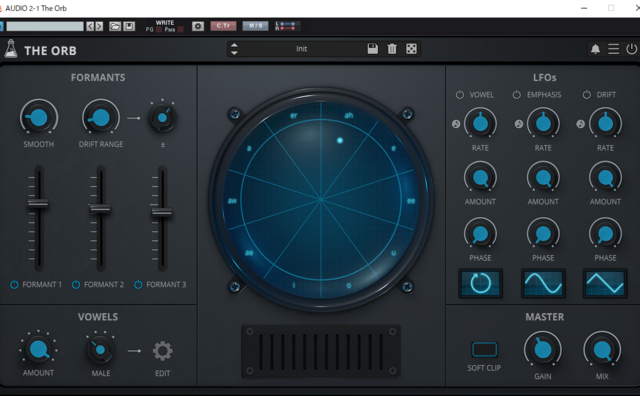Toggle tempo sync for EMPHASIS rate
This screenshot has width=640, height=396.
[519, 124]
